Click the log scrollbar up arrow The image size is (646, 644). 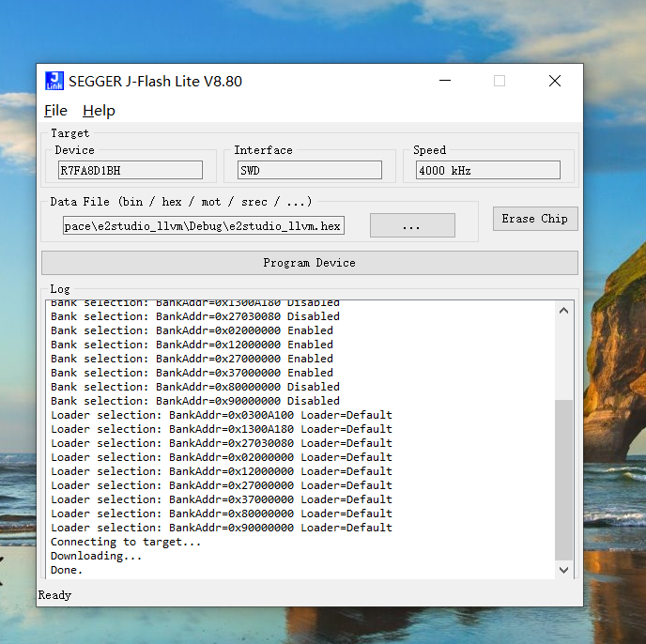click(563, 311)
